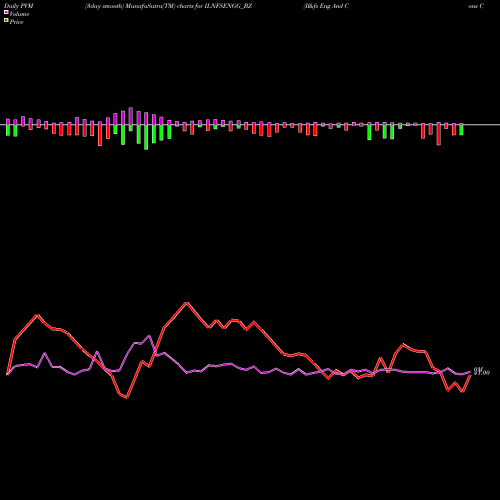This screenshot has width=500, height=500.
Task: Click the tallest magenta volume bar
Action: [131, 116]
